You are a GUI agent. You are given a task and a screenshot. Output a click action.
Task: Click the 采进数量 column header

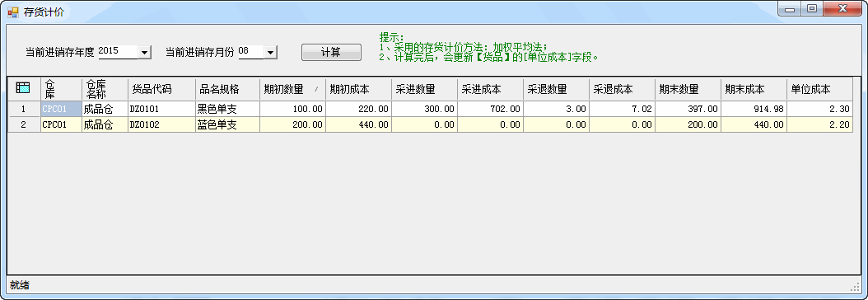[x=425, y=88]
